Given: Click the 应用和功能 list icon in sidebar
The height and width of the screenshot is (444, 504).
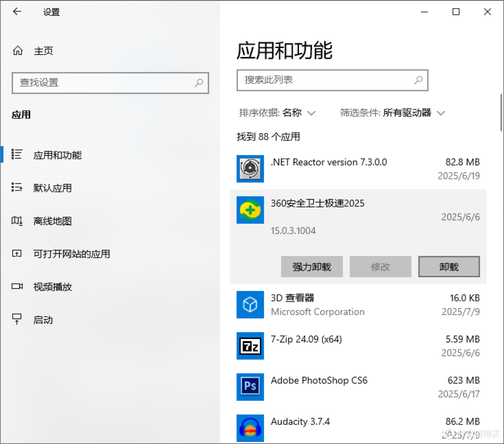Looking at the screenshot, I should click(x=17, y=155).
